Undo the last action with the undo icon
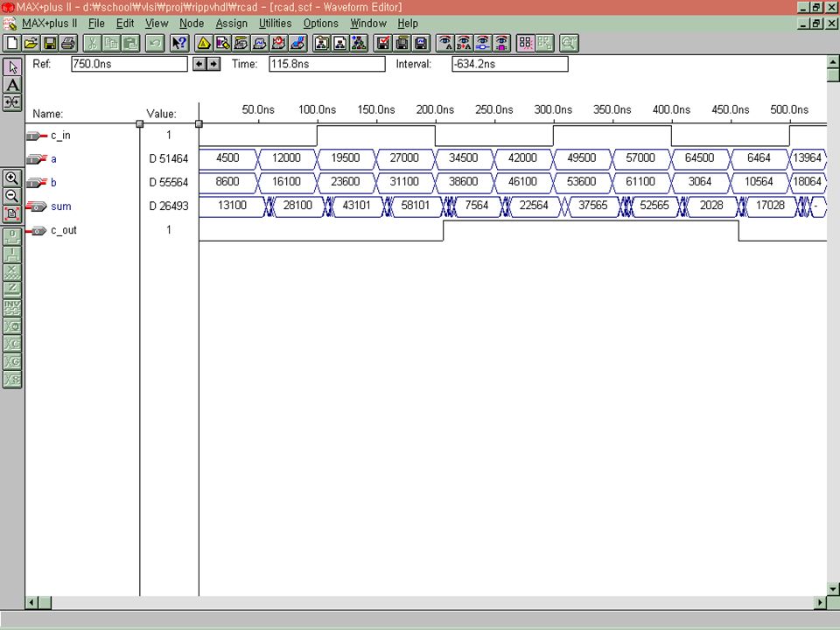The height and width of the screenshot is (630, 840). click(154, 43)
